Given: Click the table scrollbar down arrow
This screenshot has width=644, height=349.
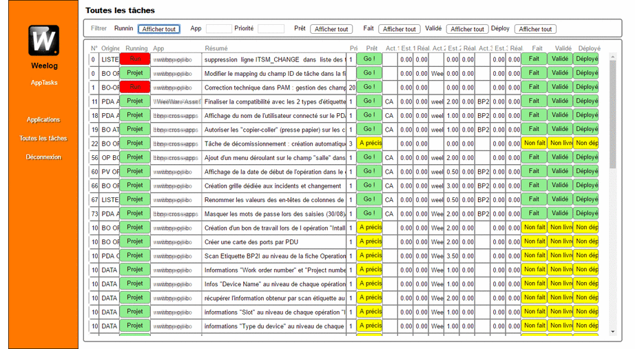Looking at the screenshot, I should click(613, 332).
